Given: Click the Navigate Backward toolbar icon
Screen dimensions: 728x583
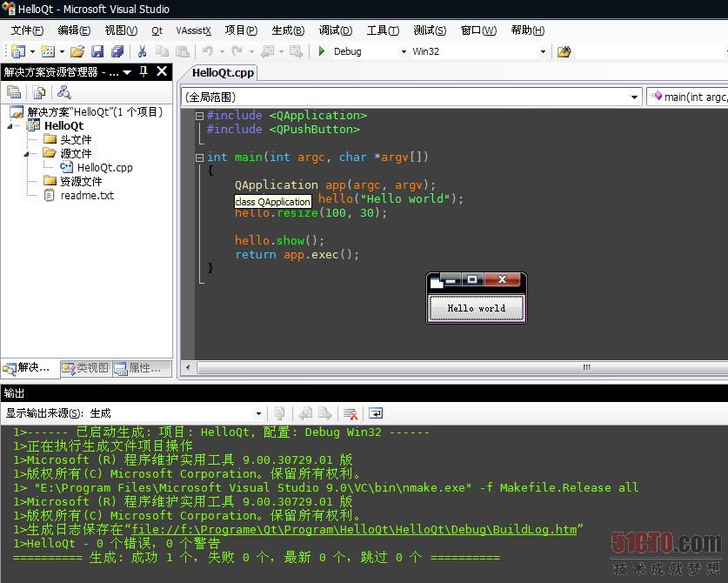Looking at the screenshot, I should (x=267, y=51).
